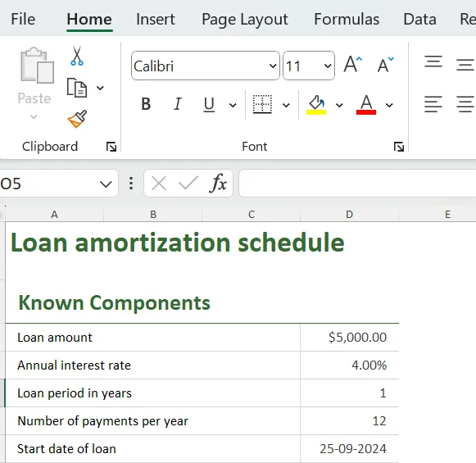The image size is (476, 463).
Task: Center text horizontally
Action: [465, 104]
